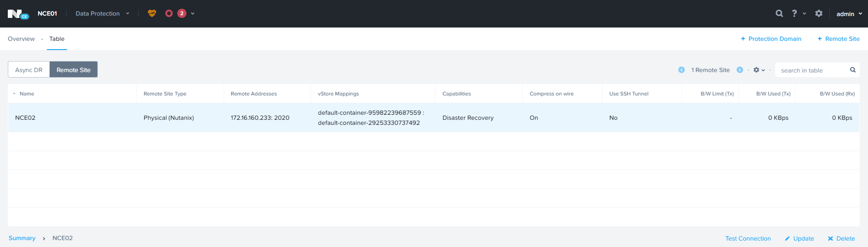
Task: Click the red alerts circle icon
Action: click(x=169, y=13)
